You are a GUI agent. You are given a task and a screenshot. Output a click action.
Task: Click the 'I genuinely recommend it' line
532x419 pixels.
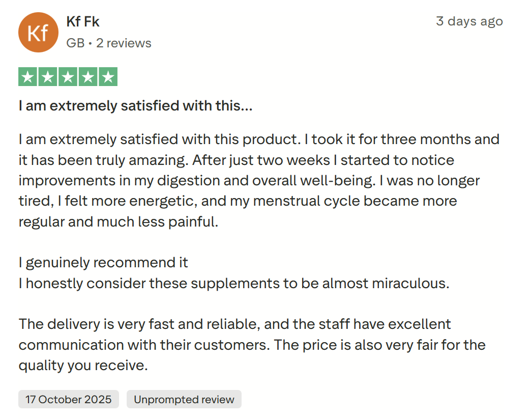(x=103, y=263)
